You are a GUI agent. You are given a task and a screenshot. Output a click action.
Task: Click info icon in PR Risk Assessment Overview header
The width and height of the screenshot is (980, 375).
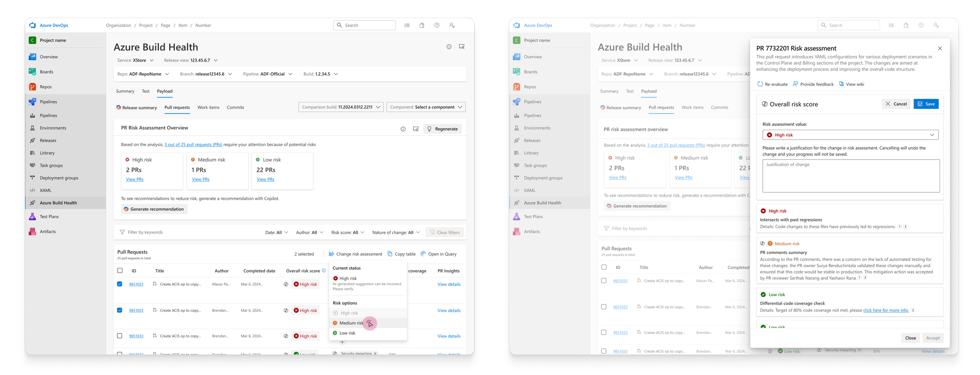click(x=403, y=129)
